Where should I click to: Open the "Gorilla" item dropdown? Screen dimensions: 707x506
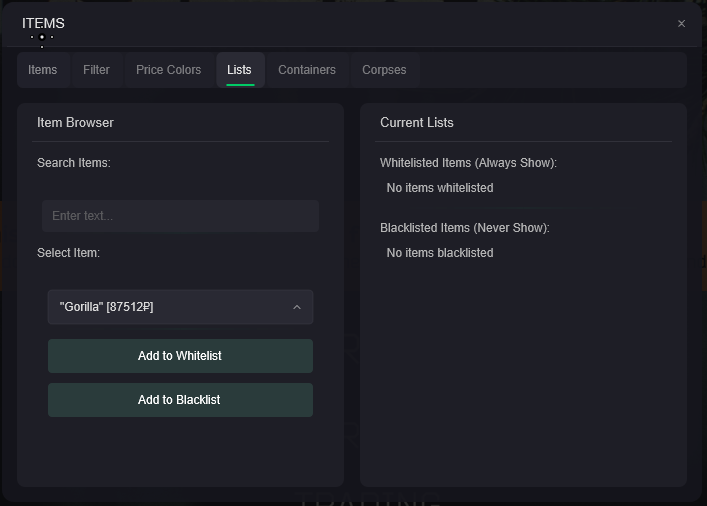[x=170, y=307]
